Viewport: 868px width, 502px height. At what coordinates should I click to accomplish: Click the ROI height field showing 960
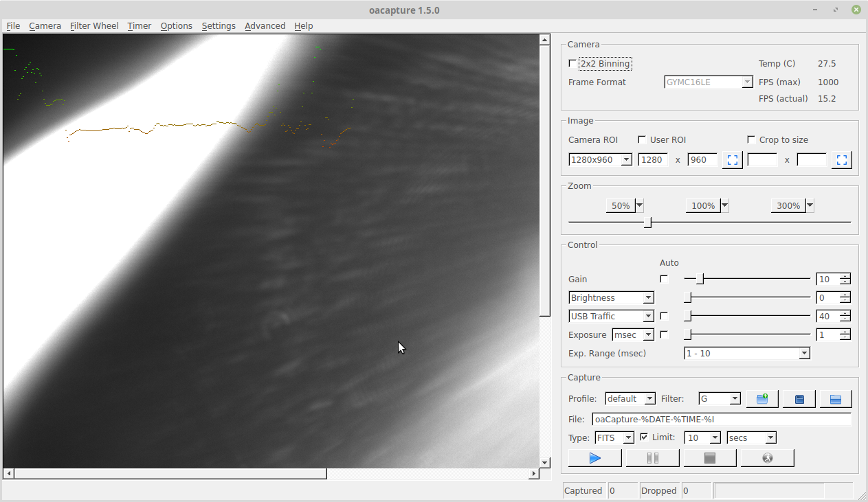coord(702,160)
